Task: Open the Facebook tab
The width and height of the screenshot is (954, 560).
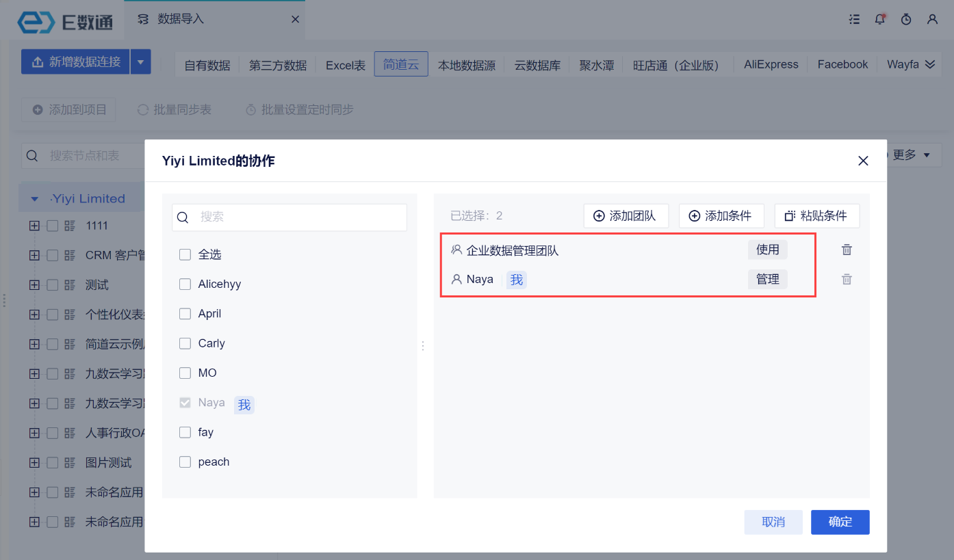Action: [x=842, y=64]
